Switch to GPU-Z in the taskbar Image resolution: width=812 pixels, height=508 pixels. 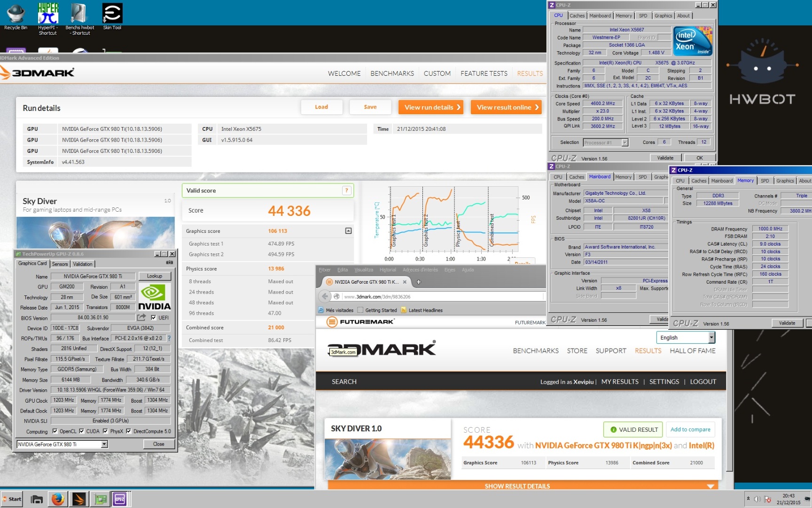click(x=101, y=499)
